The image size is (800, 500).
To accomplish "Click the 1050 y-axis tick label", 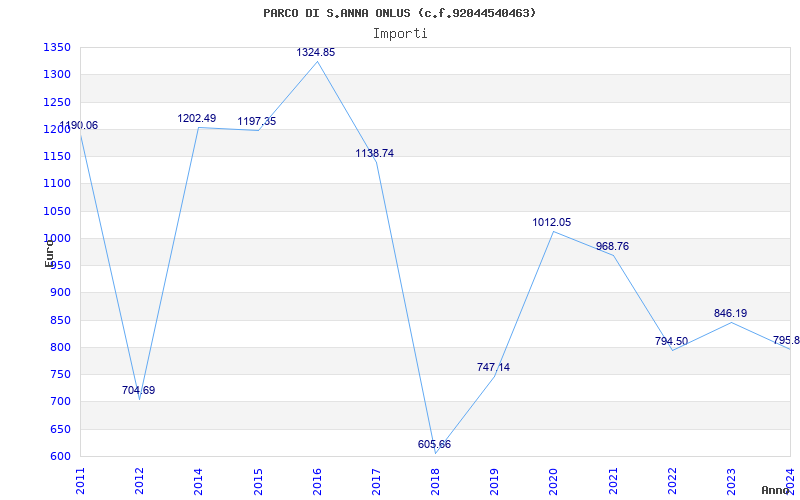I will (x=57, y=211).
